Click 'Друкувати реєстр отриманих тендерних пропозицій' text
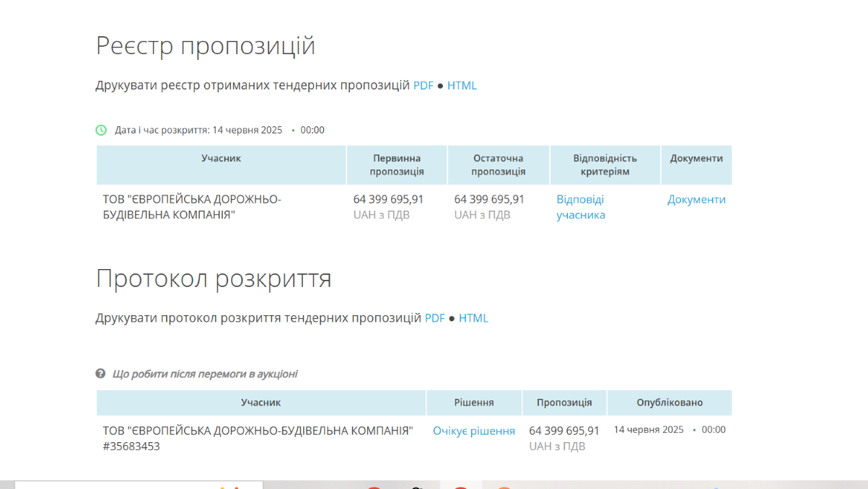 pyautogui.click(x=253, y=86)
